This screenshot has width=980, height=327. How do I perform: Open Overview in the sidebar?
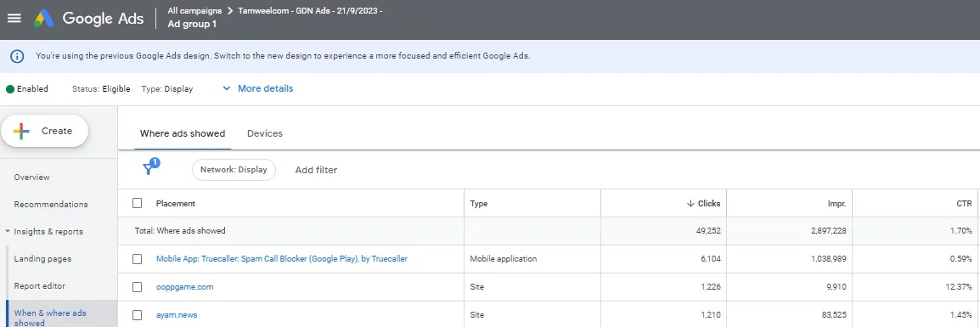[x=32, y=177]
